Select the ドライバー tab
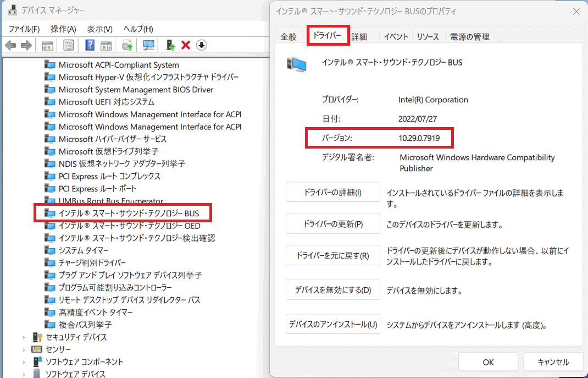 (x=327, y=36)
